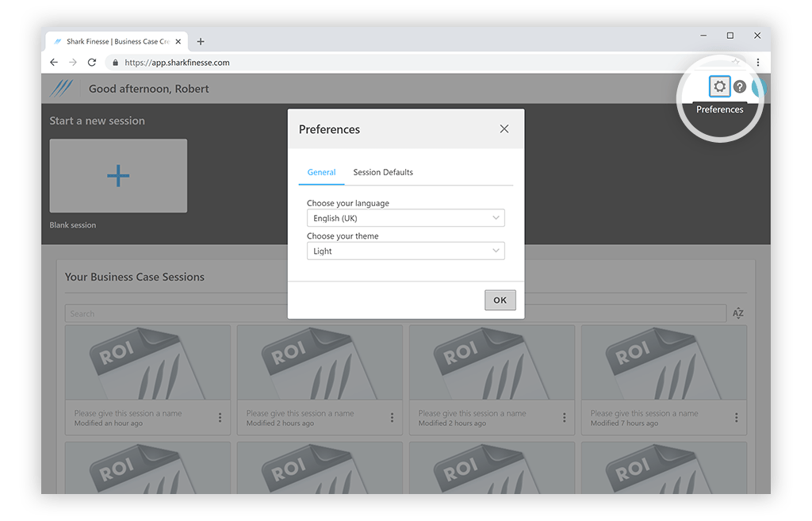Click the plus icon for blank session

(x=118, y=175)
